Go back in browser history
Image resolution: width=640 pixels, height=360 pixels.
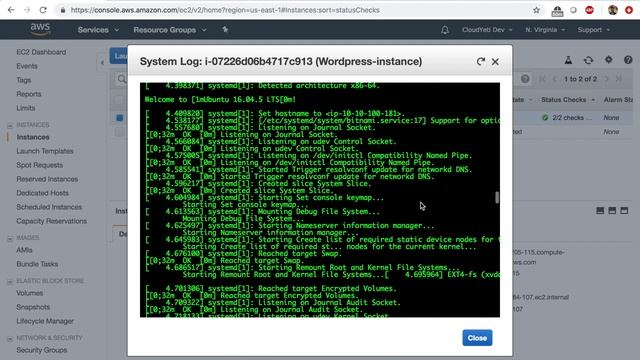(11, 10)
